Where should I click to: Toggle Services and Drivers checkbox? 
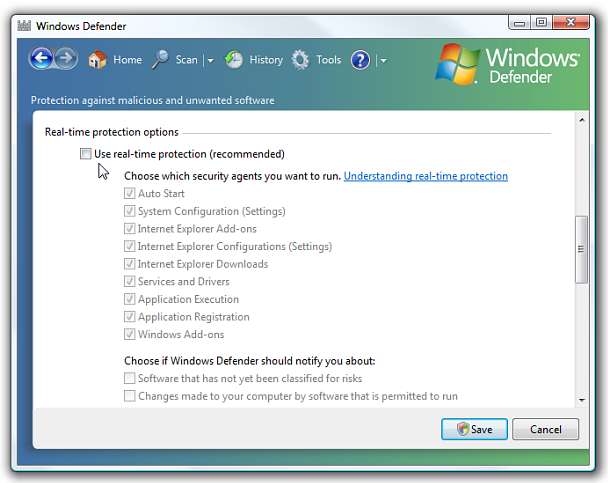click(130, 281)
